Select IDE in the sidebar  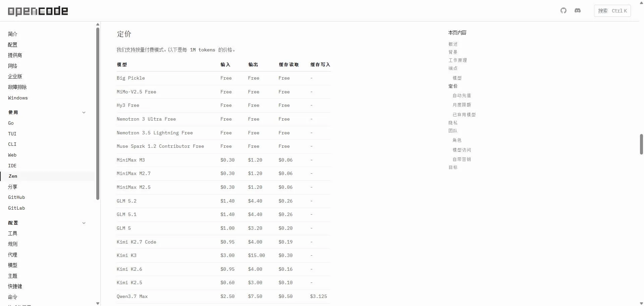tap(12, 166)
